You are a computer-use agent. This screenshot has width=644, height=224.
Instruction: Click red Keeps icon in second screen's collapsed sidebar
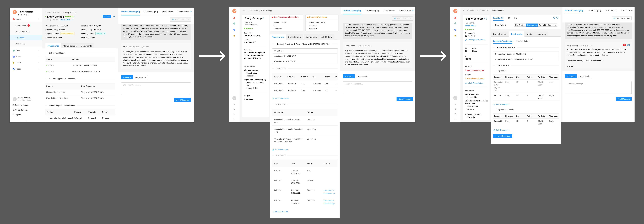234,18
